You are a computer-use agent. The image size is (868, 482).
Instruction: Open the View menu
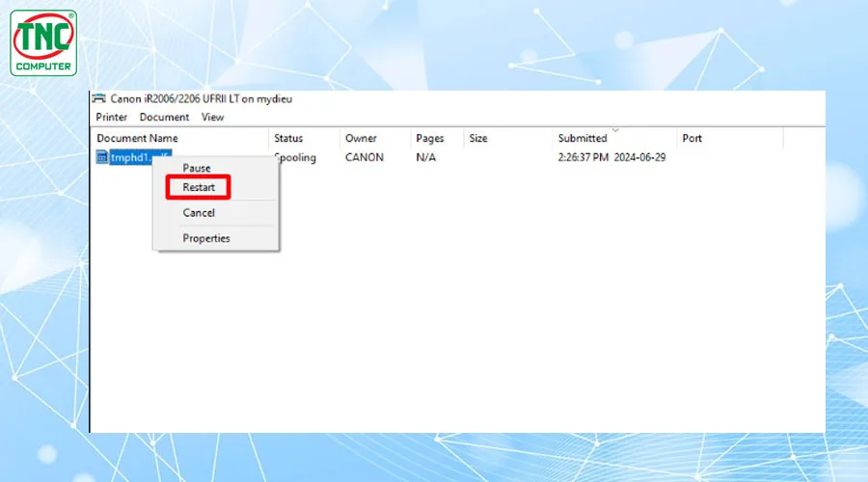coord(212,118)
